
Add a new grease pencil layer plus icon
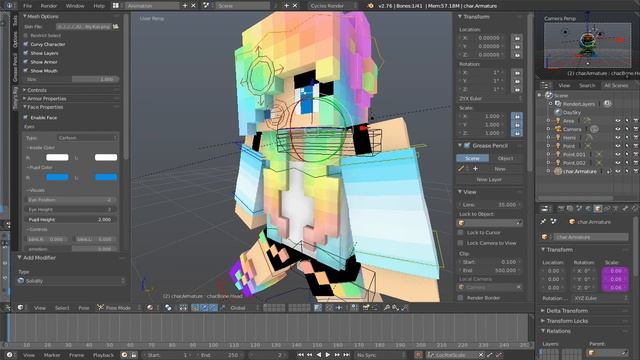[x=475, y=169]
